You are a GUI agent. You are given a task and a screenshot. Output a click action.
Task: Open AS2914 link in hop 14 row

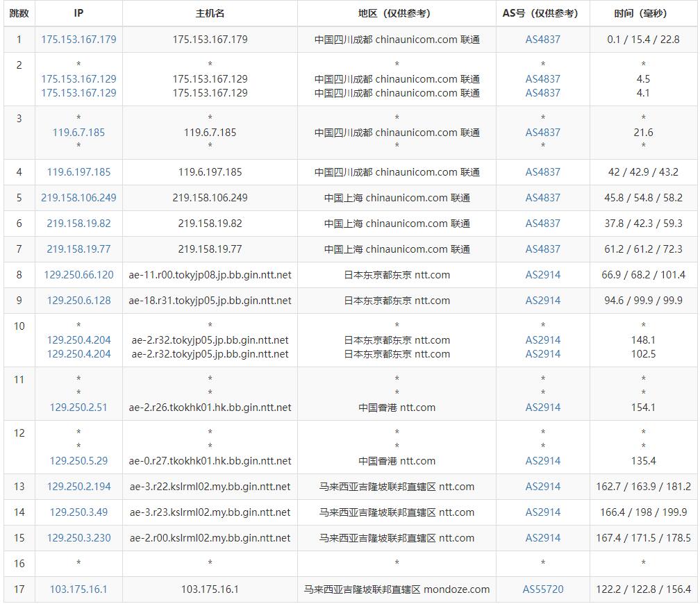click(543, 512)
